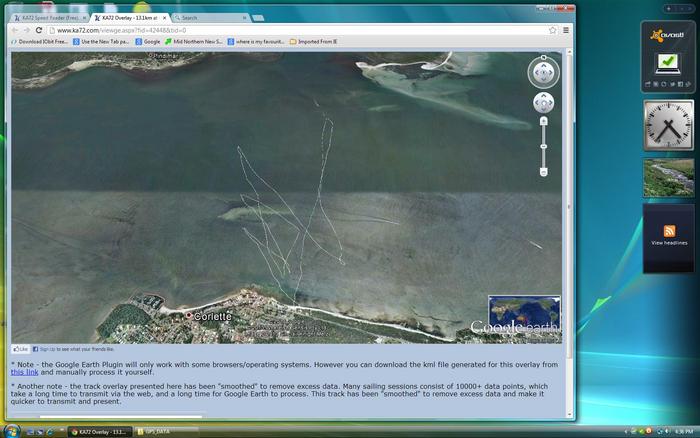The width and height of the screenshot is (700, 438).
Task: Click the orange RSS feed icon
Action: pyautogui.click(x=669, y=231)
